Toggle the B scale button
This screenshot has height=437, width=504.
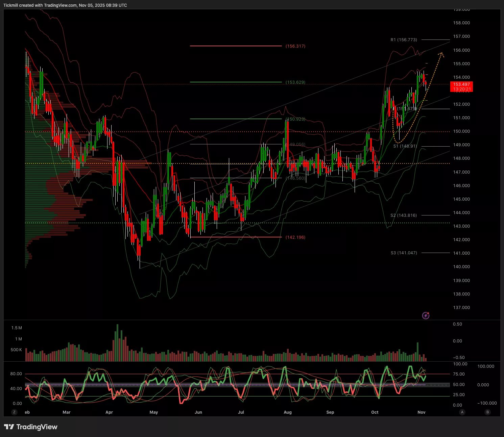click(x=487, y=412)
